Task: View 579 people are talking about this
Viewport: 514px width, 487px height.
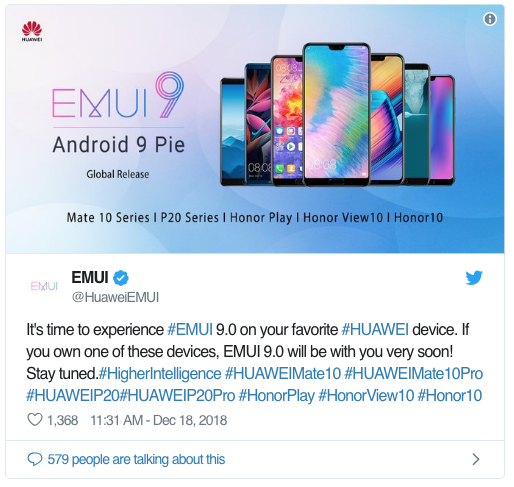Action: click(136, 459)
